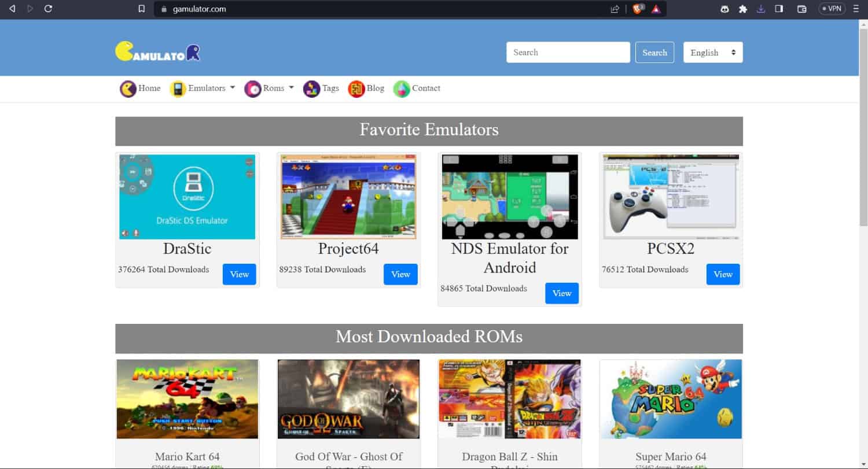Click '84865 Total Downloads' text

pyautogui.click(x=484, y=289)
